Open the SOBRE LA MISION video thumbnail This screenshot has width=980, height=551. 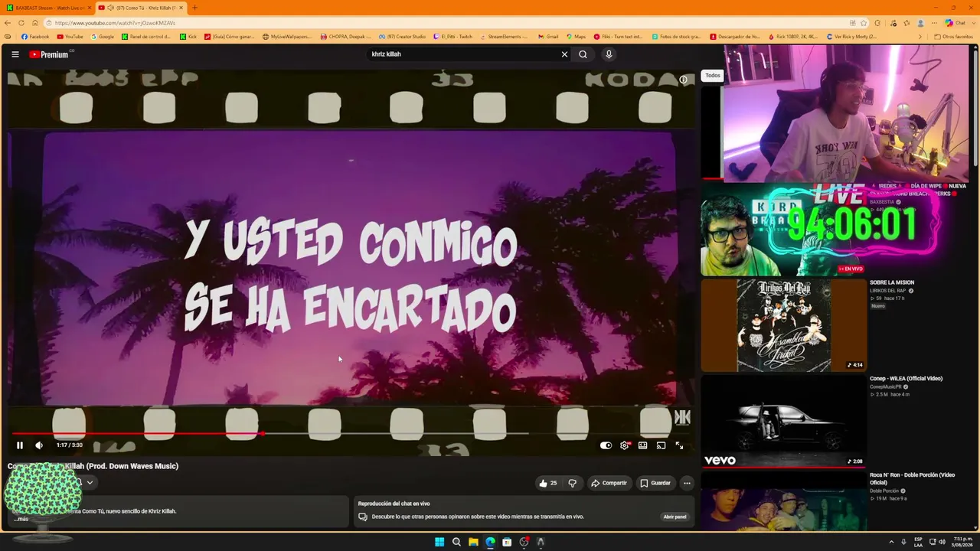tap(783, 325)
